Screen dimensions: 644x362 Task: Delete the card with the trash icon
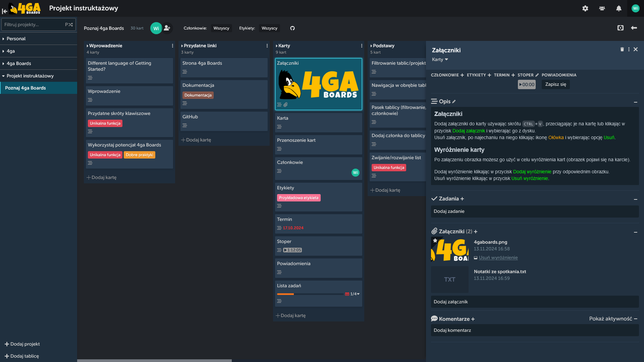click(622, 49)
